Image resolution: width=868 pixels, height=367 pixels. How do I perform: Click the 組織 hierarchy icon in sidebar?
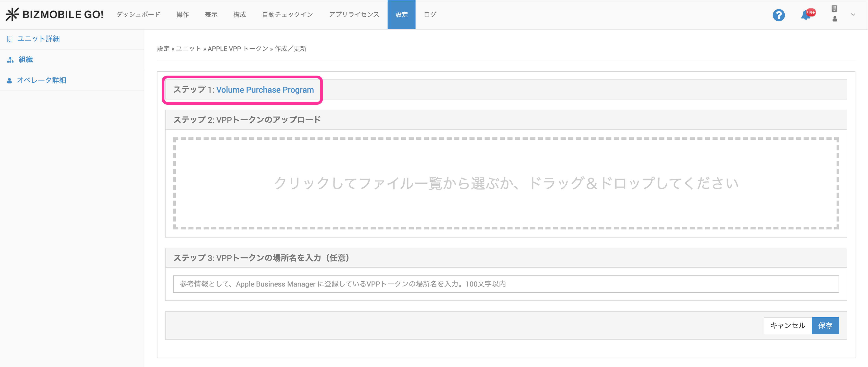[10, 60]
